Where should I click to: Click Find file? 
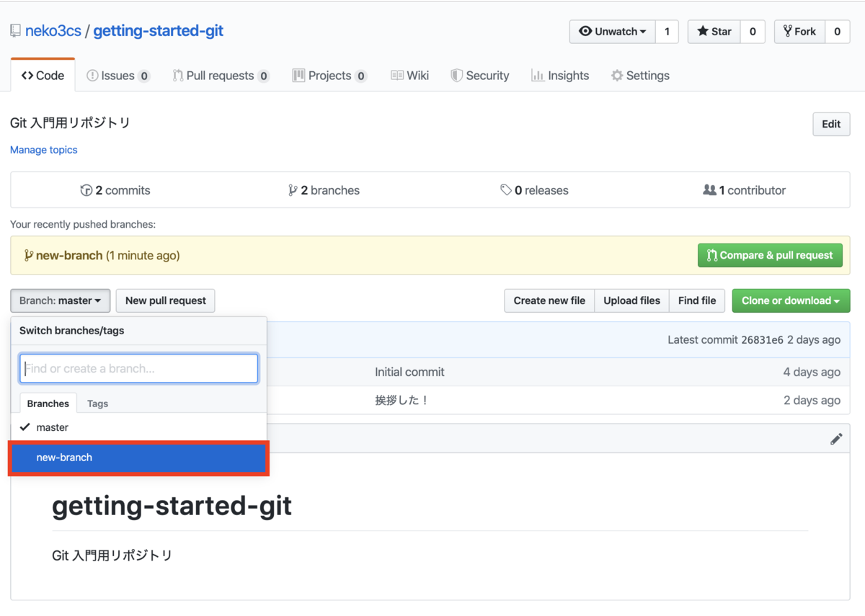[697, 300]
